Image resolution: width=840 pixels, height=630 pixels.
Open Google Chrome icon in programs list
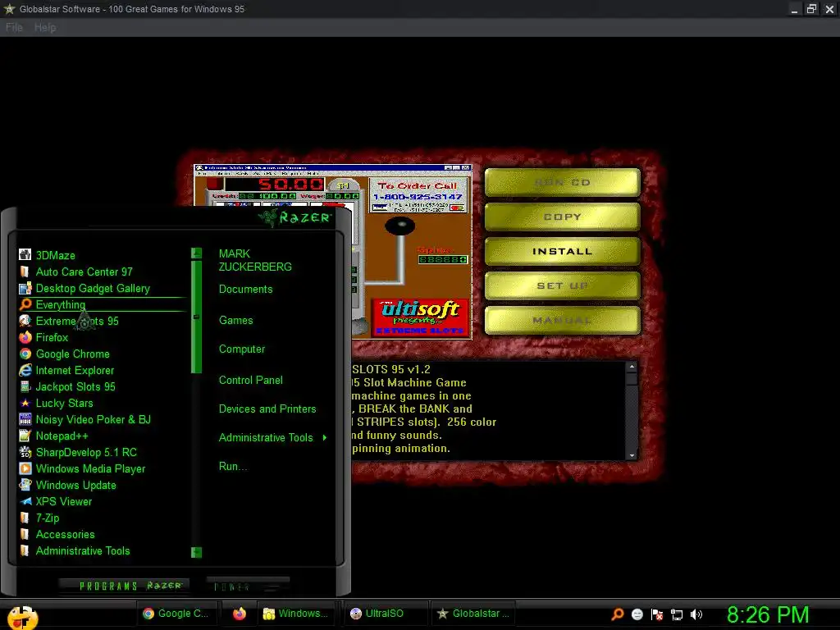coord(25,354)
